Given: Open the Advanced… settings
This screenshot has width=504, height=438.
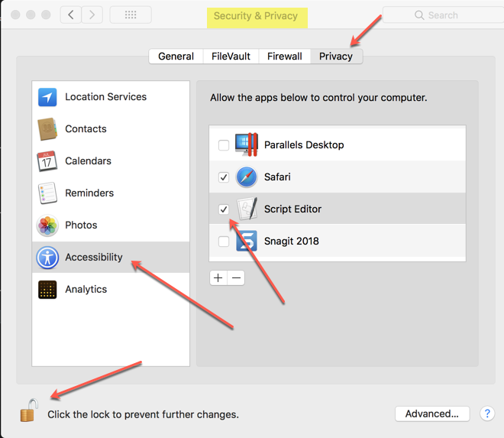Looking at the screenshot, I should tap(432, 414).
